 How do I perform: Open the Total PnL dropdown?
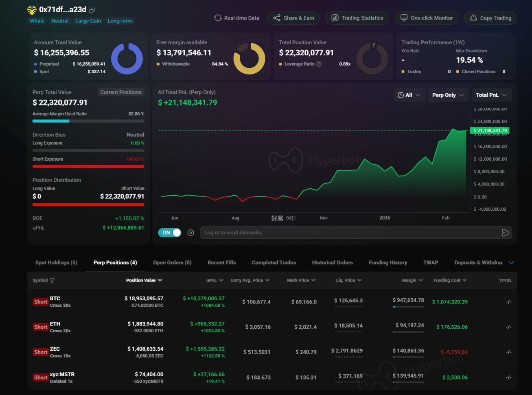(x=491, y=95)
